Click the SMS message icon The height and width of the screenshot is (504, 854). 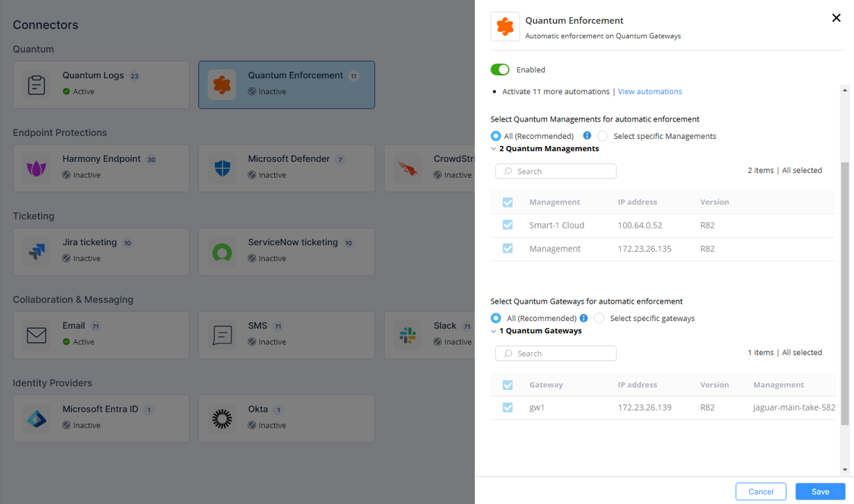coord(222,336)
